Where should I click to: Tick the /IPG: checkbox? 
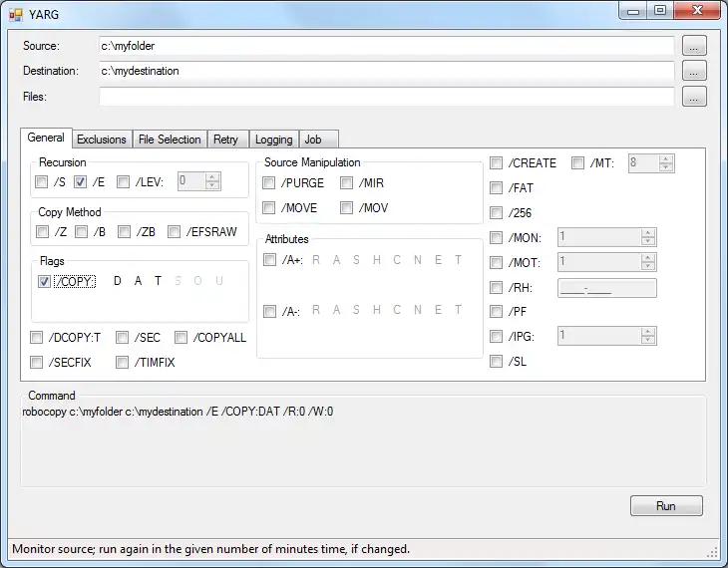click(497, 336)
